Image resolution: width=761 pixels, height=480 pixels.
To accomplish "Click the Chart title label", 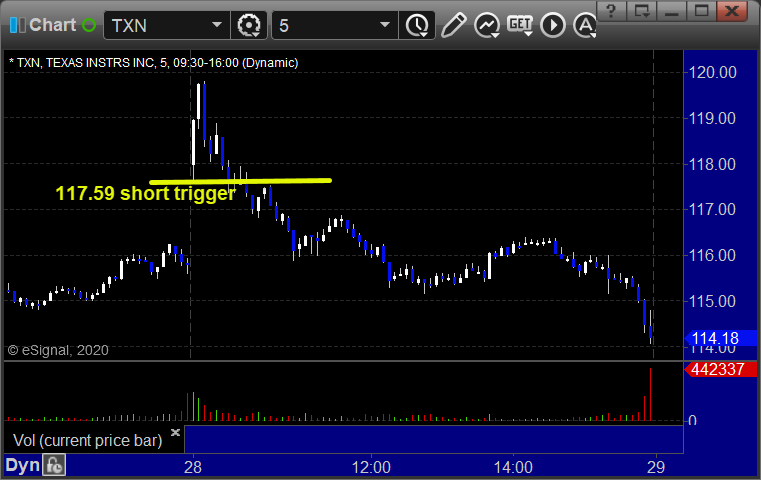I will pos(52,25).
